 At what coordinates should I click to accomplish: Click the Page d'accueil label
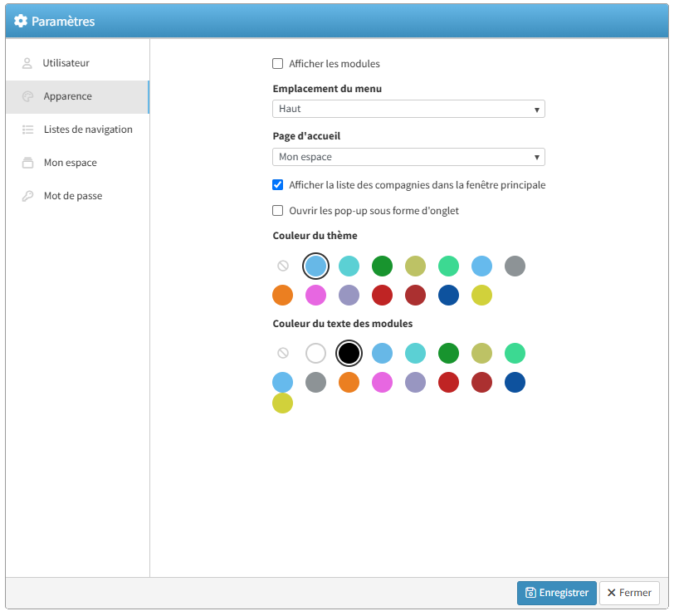tap(306, 136)
